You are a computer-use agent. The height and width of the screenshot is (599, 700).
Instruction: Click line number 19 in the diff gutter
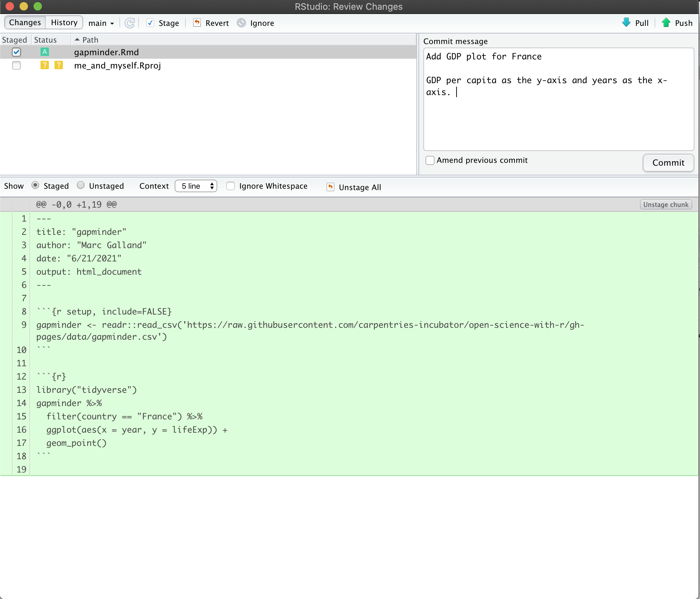(21, 469)
